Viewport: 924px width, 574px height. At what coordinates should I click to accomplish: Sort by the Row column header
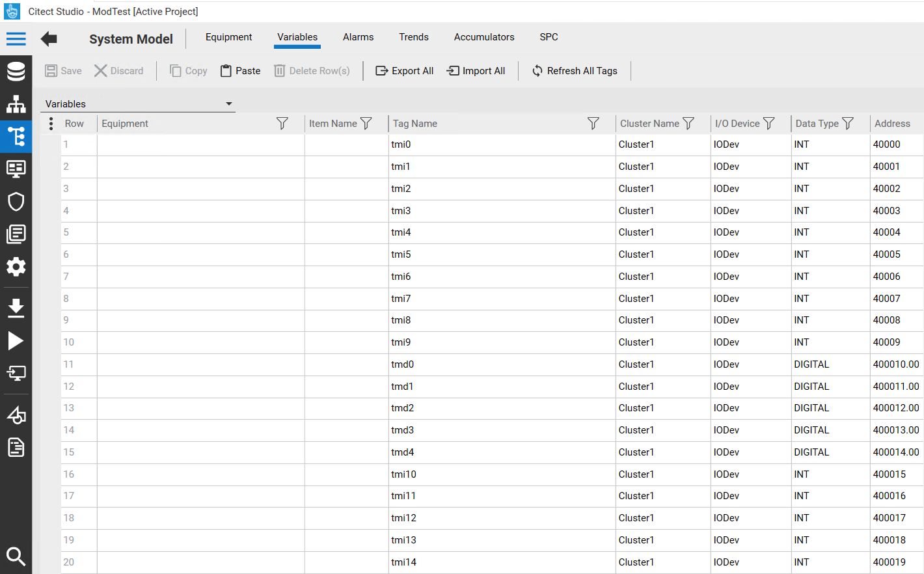[x=74, y=124]
